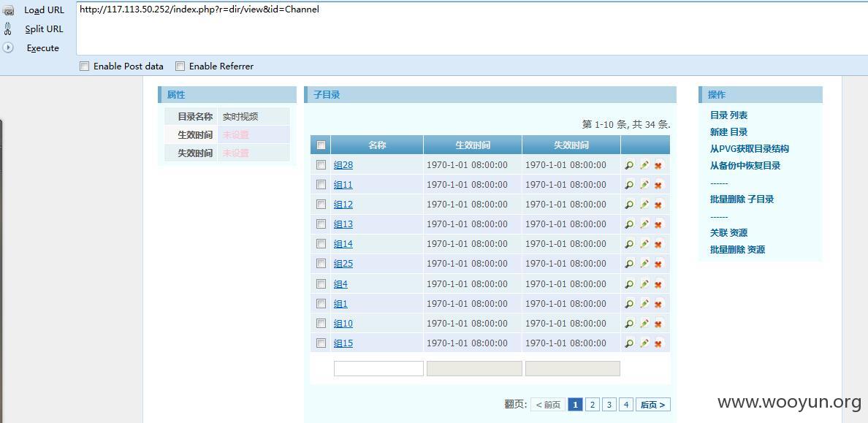The height and width of the screenshot is (423, 868).
Task: Click 从备份中恢复目录 link
Action: pyautogui.click(x=745, y=166)
